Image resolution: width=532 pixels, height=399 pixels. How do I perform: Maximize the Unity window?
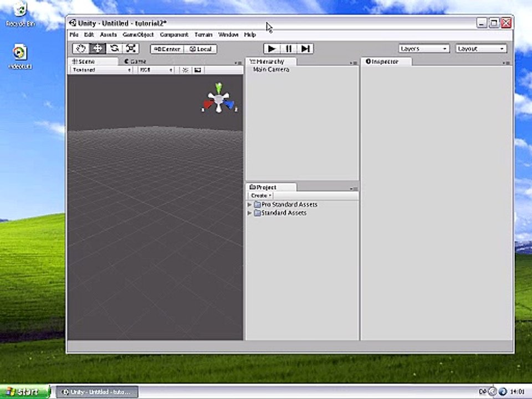click(x=494, y=23)
